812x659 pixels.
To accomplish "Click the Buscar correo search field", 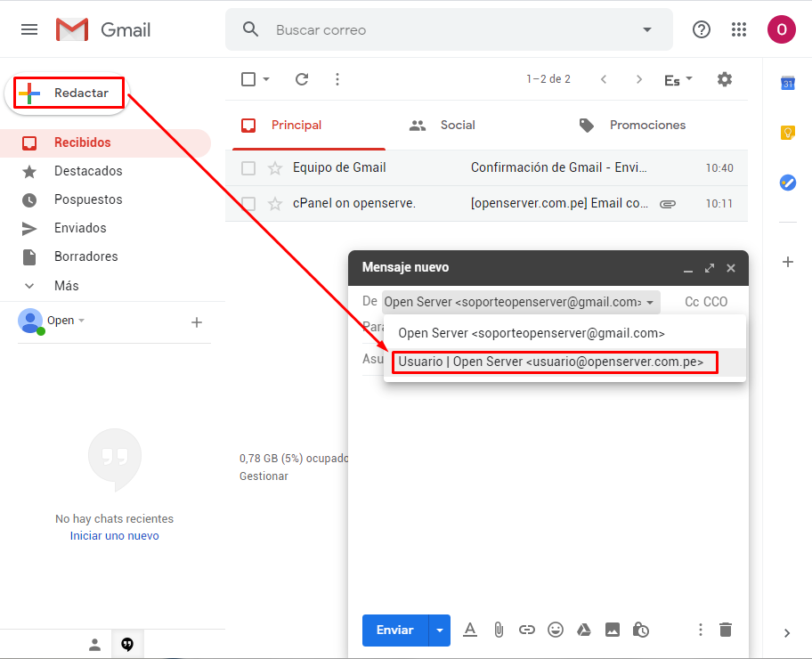I will [449, 29].
